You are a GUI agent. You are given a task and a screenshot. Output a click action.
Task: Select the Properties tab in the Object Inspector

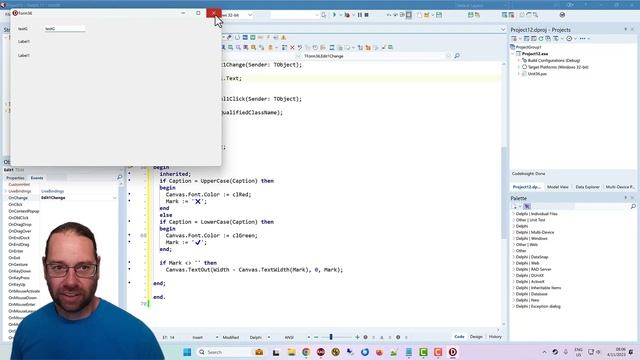15,178
